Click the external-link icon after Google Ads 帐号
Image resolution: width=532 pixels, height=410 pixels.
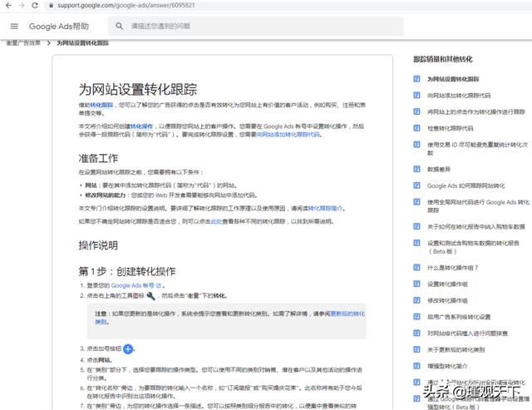[158, 285]
